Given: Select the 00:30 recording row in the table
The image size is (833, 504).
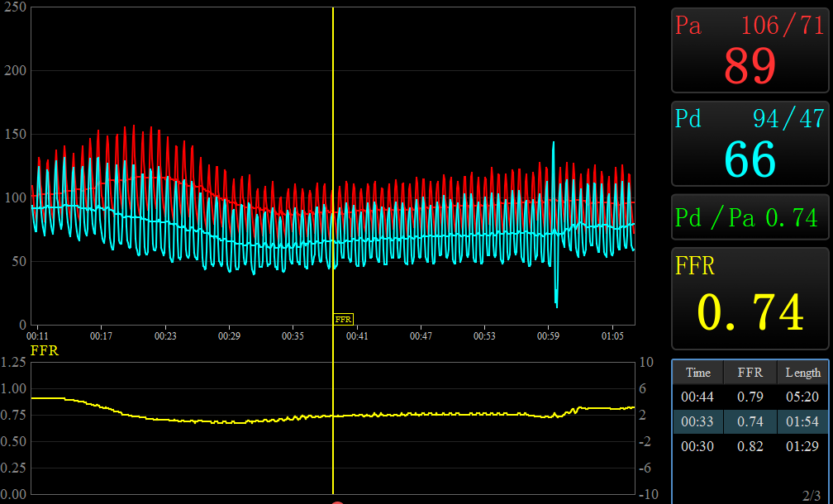Looking at the screenshot, I should [x=750, y=447].
